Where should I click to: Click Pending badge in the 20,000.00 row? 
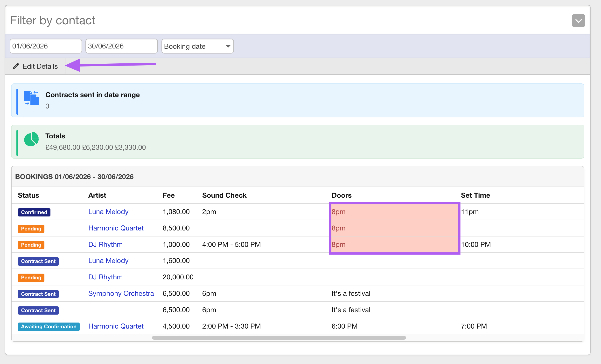coord(31,277)
